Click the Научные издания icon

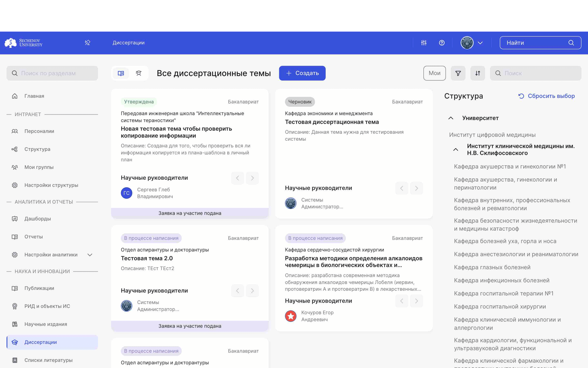point(14,324)
